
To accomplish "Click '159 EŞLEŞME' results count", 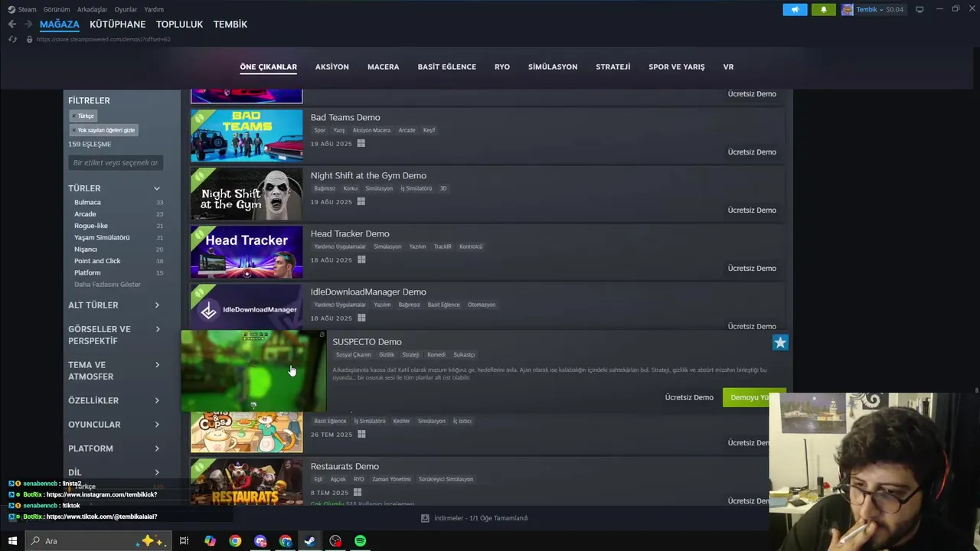I will [x=90, y=144].
